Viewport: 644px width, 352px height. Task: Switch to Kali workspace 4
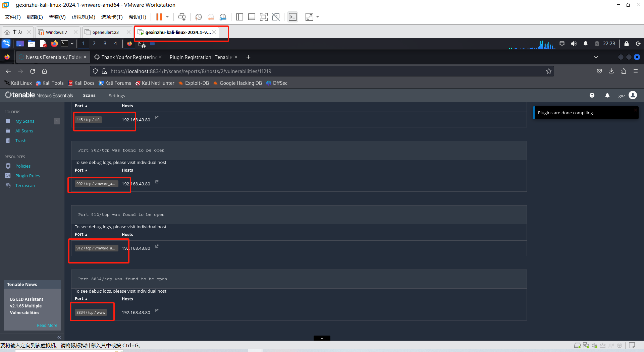[116, 44]
